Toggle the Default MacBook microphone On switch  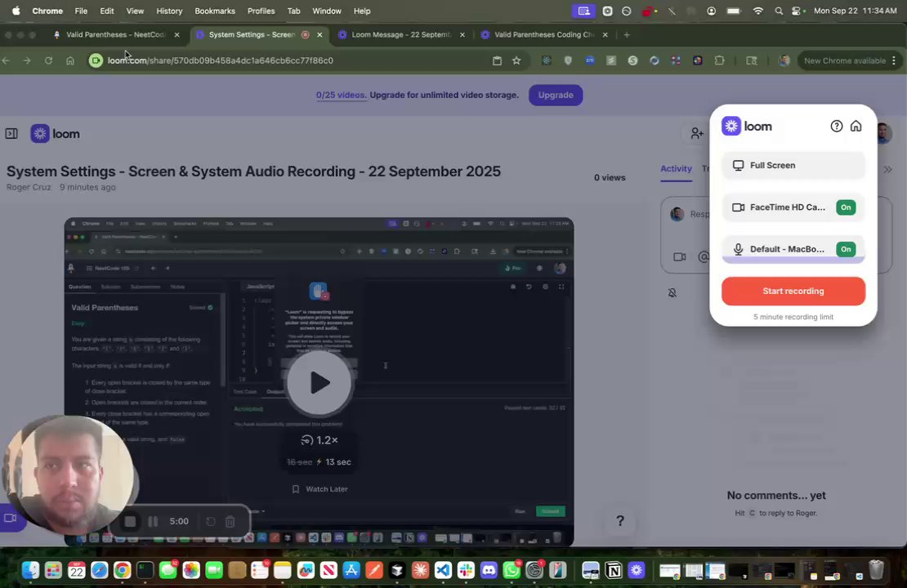tap(846, 249)
